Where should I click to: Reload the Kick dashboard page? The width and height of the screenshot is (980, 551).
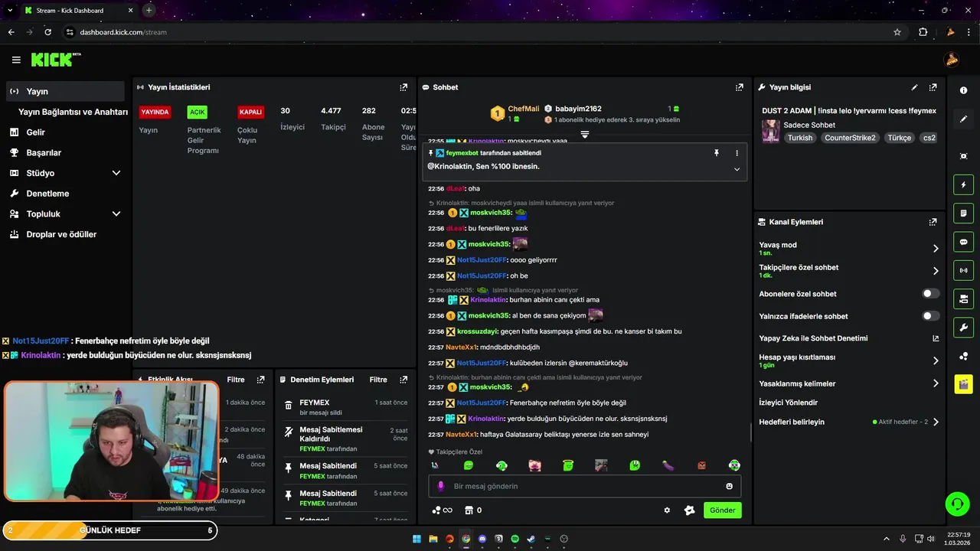point(47,32)
